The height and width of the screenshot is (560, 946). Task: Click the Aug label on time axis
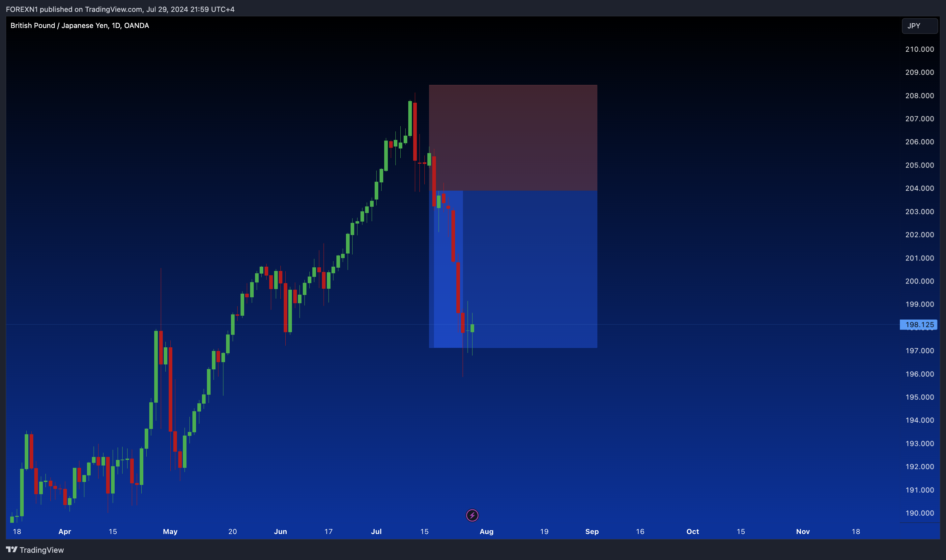click(486, 531)
